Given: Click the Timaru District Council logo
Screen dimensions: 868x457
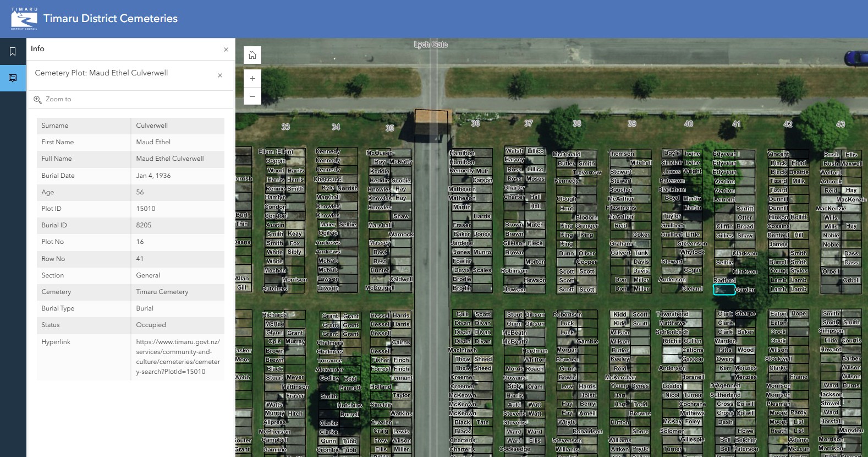Looking at the screenshot, I should tap(24, 19).
